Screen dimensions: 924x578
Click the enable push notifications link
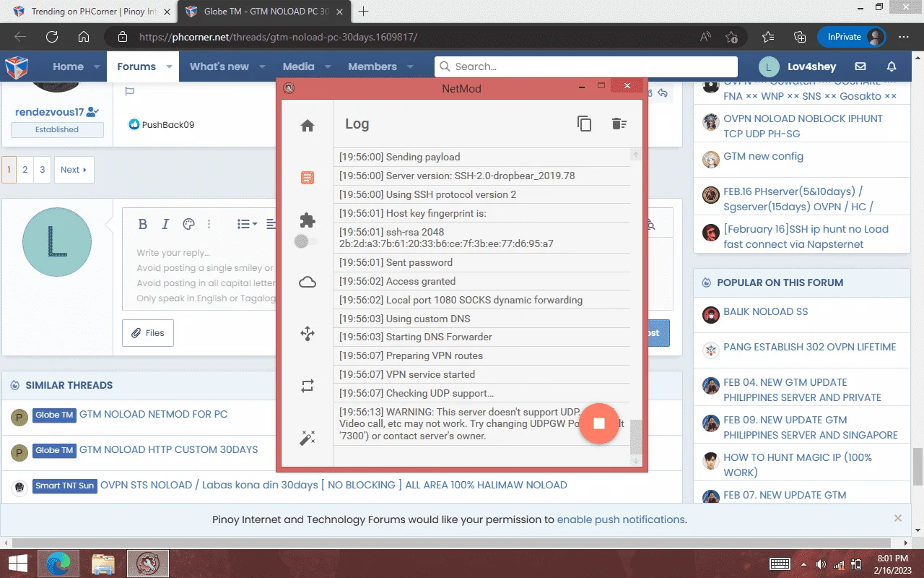pyautogui.click(x=621, y=519)
